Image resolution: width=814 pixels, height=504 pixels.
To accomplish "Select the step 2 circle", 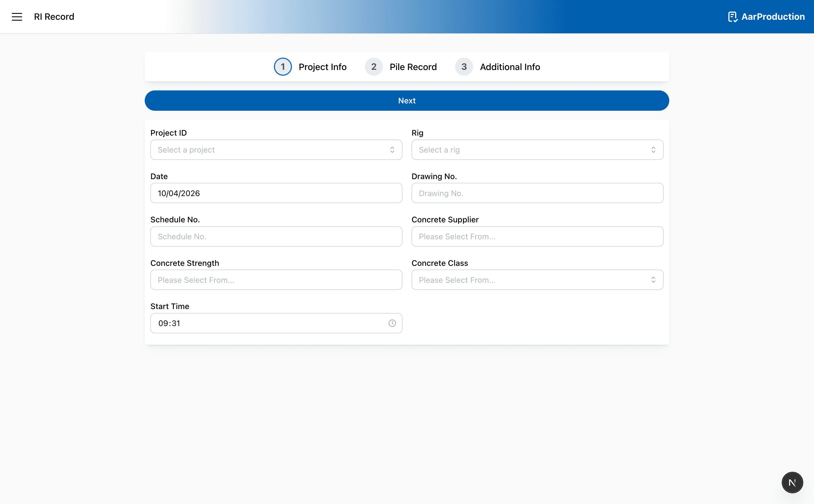I will 373,67.
